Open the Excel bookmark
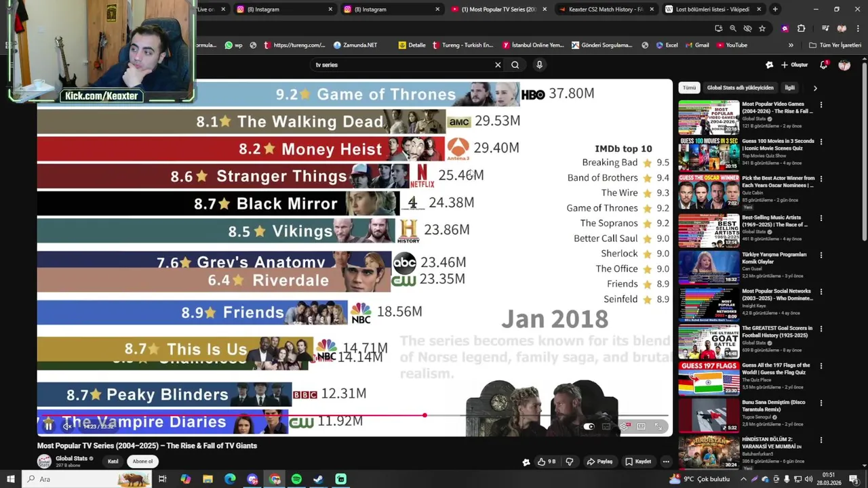 coord(667,45)
